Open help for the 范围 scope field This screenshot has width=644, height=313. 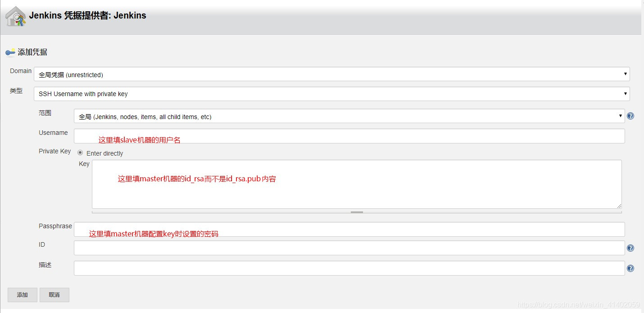[630, 116]
